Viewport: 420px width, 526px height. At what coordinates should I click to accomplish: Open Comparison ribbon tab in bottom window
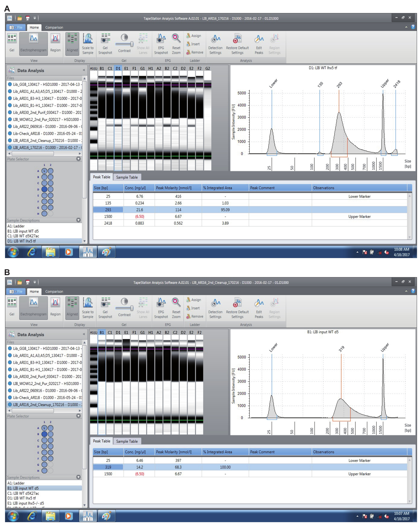[x=54, y=291]
